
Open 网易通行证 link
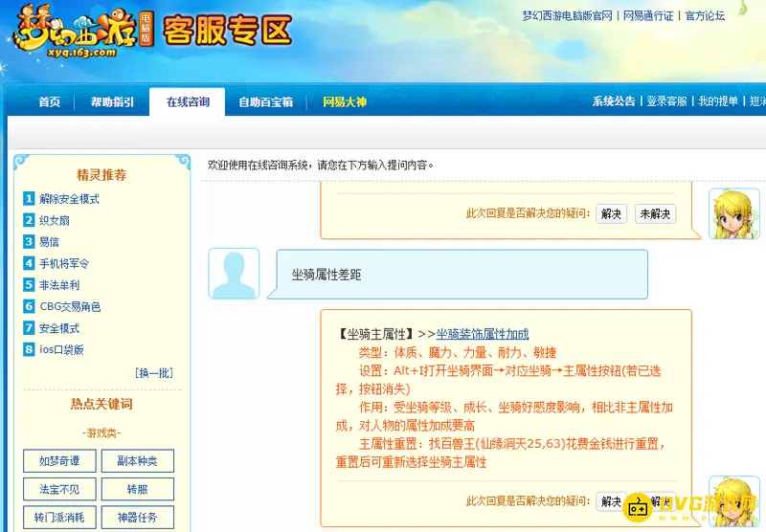tap(648, 16)
